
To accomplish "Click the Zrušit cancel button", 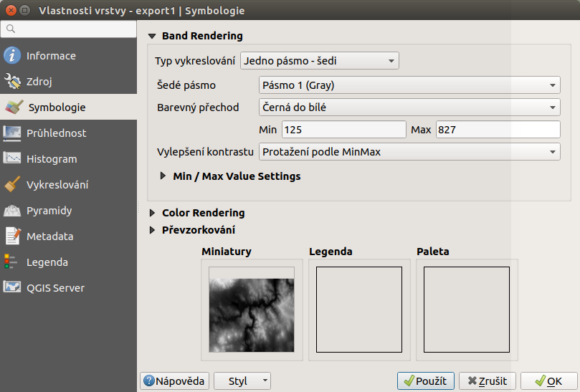I will click(487, 381).
